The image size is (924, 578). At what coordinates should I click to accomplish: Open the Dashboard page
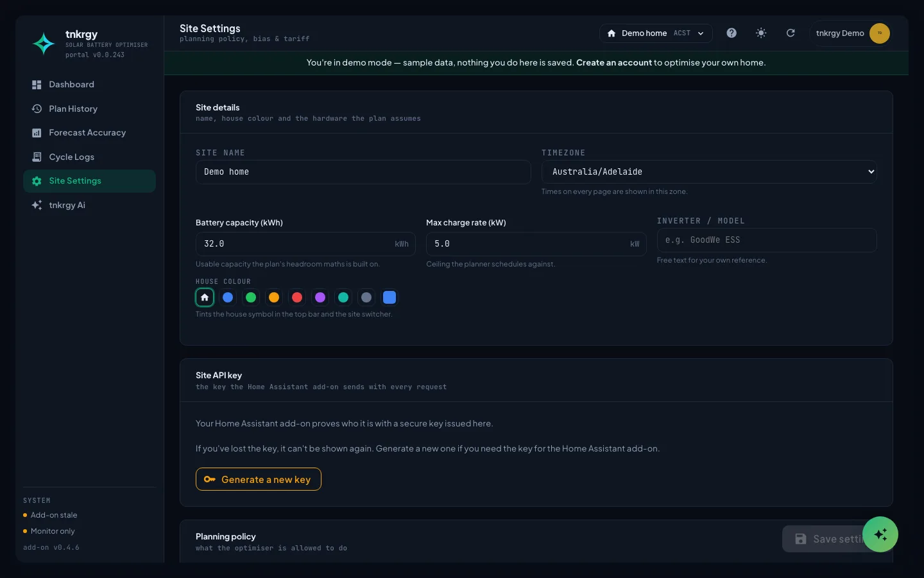point(89,84)
